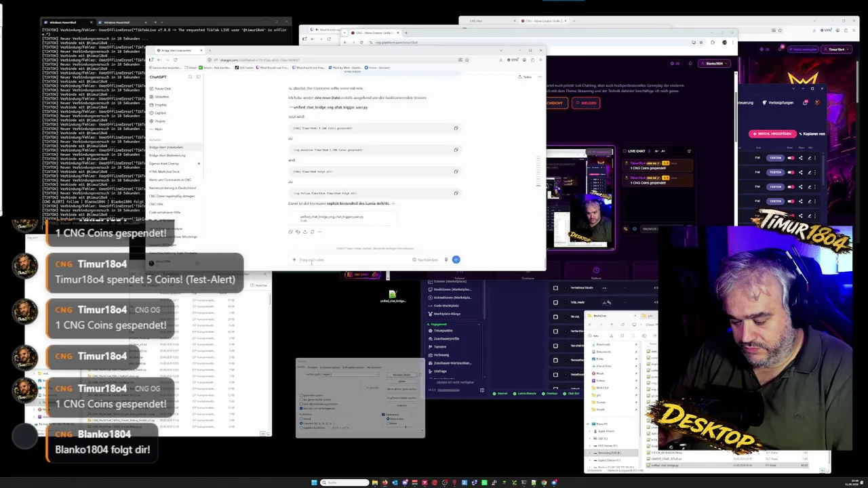
Task: Open more actions below the ChatGPT response
Action: 319,232
